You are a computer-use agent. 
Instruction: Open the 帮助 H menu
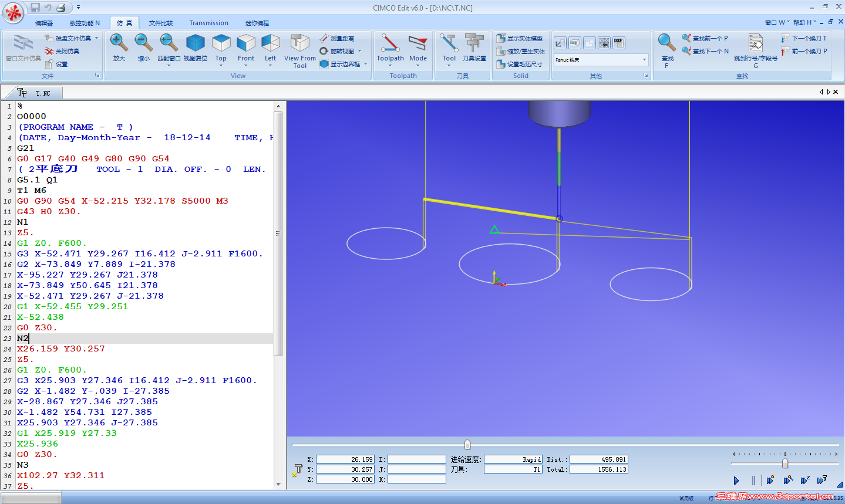click(804, 22)
